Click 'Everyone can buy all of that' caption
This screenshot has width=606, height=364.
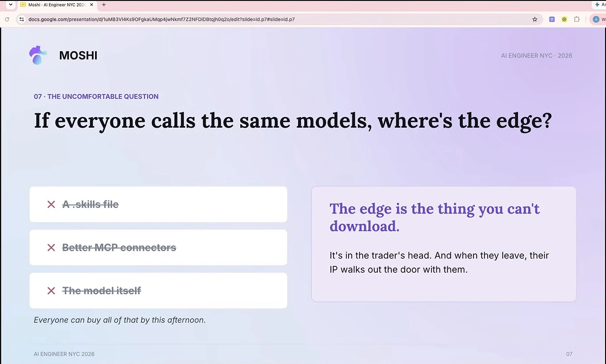[120, 320]
